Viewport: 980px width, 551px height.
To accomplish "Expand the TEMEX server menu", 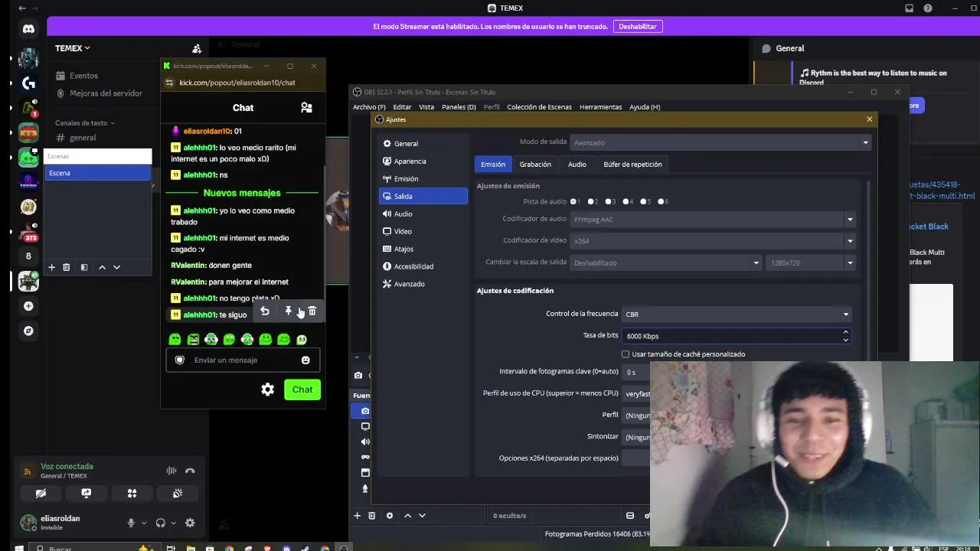I will [73, 48].
